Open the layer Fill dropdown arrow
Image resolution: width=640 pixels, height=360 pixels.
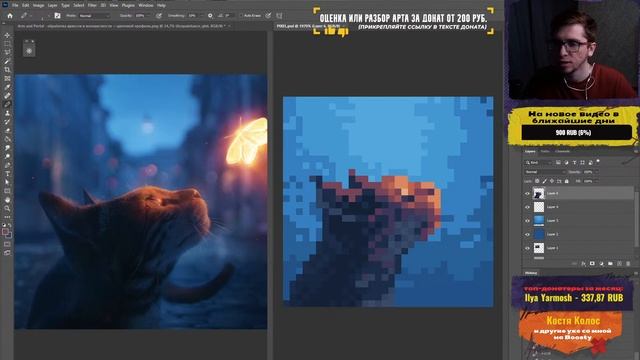pos(597,181)
